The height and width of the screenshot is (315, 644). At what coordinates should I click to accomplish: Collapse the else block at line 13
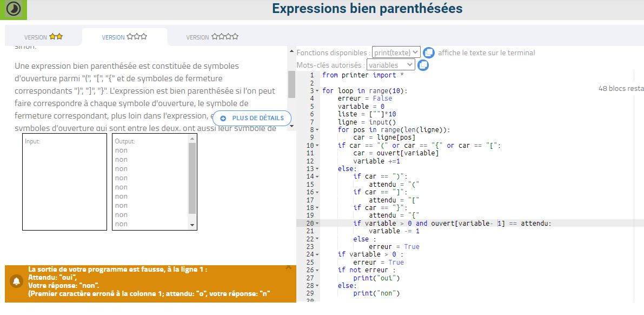(317, 169)
